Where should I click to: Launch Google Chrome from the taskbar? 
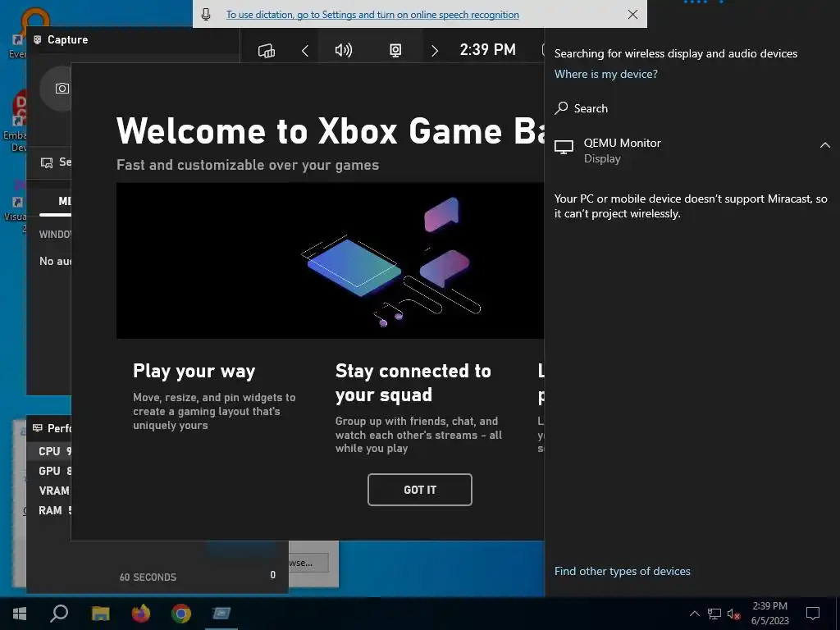[181, 614]
